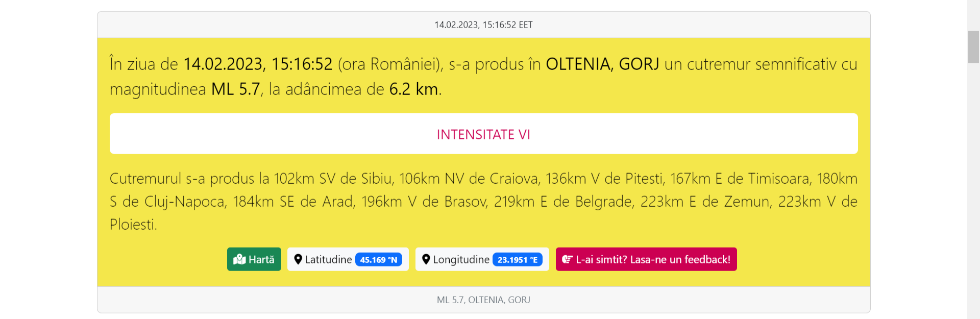Click the header timestamp 14.02.2023, 15:16:52 EET
980x319 pixels.
[483, 25]
